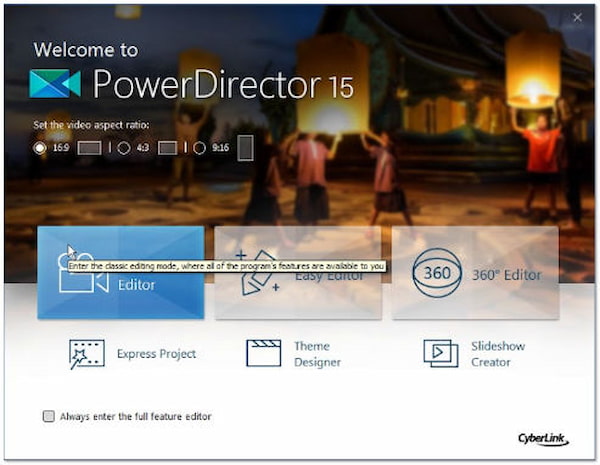Open Slideshow Creator
This screenshot has height=465, width=600.
coord(474,354)
